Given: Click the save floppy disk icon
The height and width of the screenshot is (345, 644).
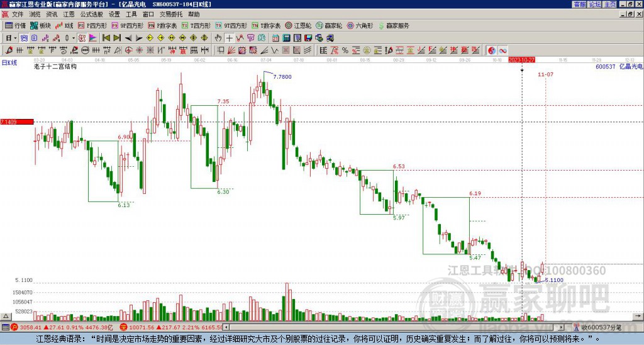Looking at the screenshot, I should point(308,38).
